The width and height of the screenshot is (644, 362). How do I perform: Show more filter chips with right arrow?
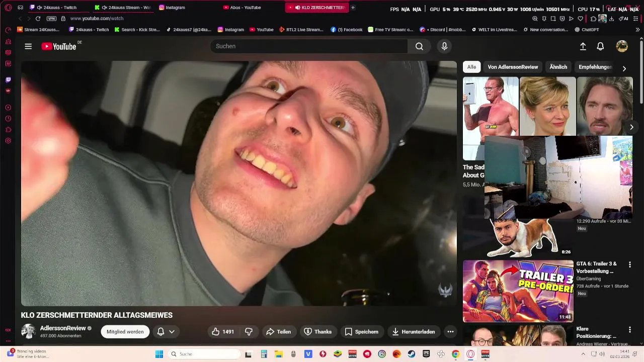(624, 68)
